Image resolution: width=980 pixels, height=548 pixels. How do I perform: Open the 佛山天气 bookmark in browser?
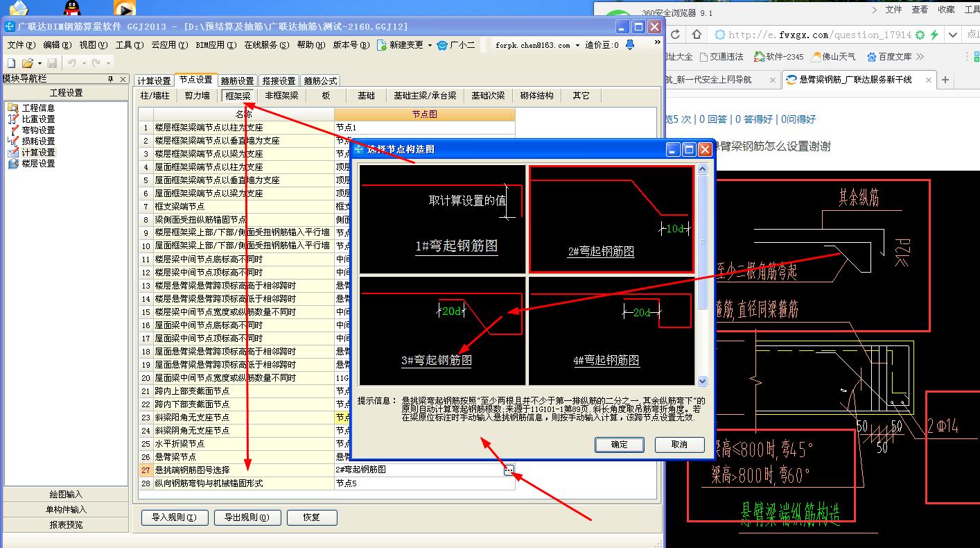click(833, 56)
